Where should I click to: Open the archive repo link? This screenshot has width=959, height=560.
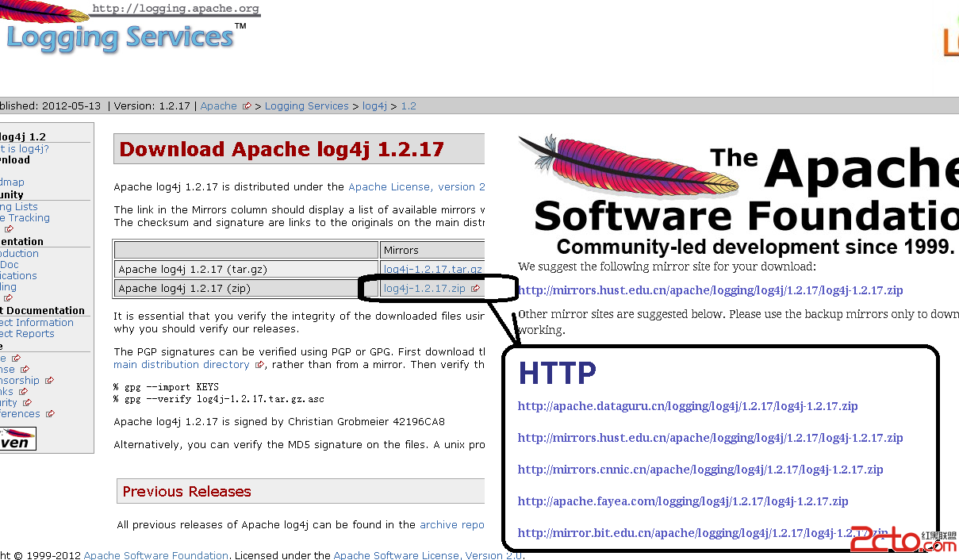pyautogui.click(x=452, y=524)
